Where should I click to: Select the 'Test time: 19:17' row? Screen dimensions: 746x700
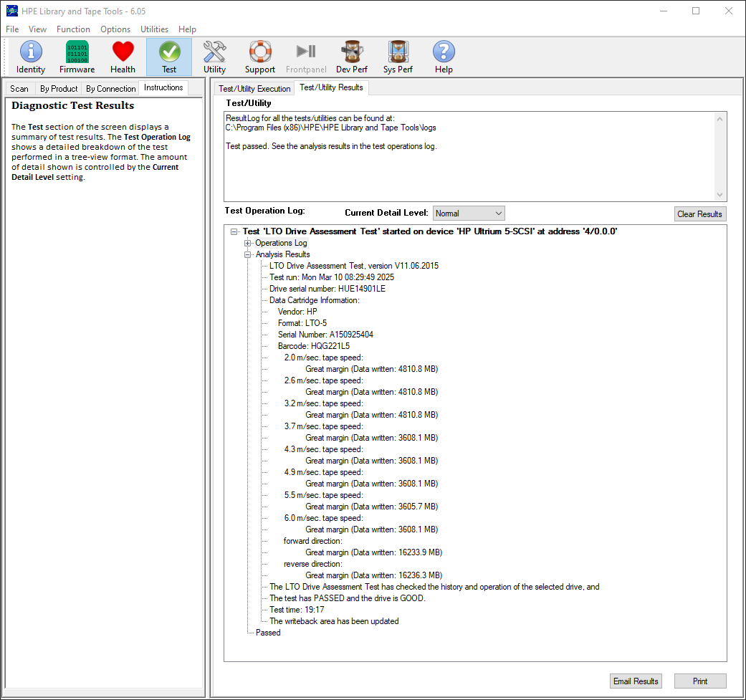297,610
